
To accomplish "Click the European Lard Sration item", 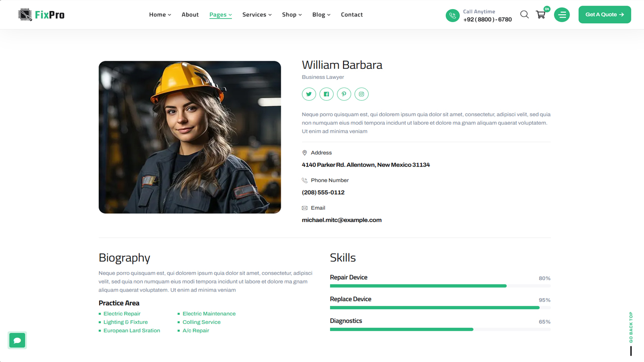I will [x=132, y=331].
